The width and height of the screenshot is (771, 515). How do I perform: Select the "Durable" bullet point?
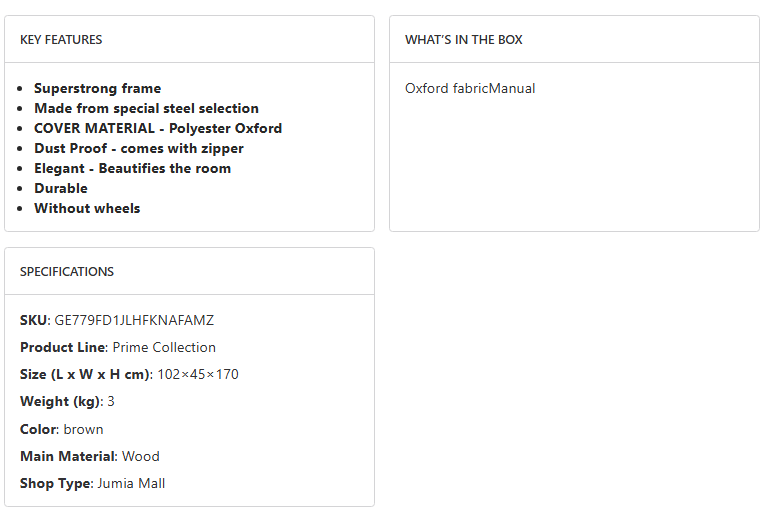click(61, 188)
